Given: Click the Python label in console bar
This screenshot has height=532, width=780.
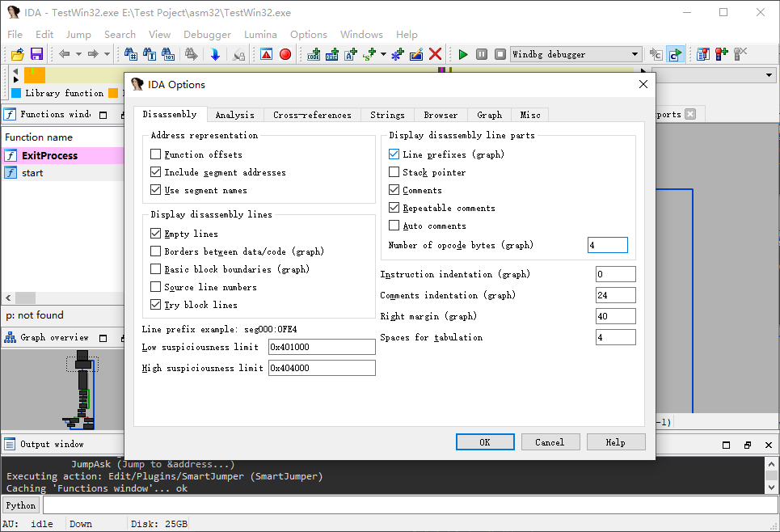Looking at the screenshot, I should (21, 505).
